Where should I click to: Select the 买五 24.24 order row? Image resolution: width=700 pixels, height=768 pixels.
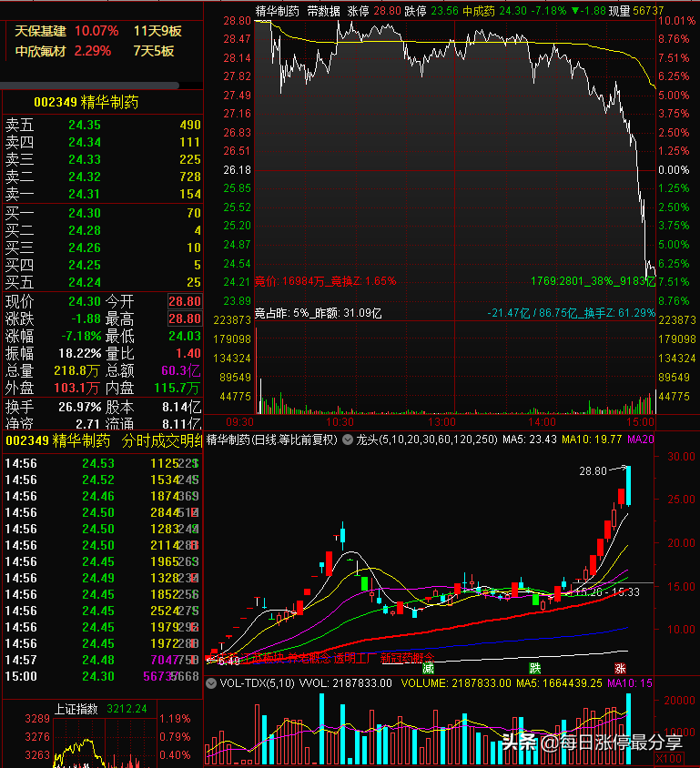[x=103, y=282]
